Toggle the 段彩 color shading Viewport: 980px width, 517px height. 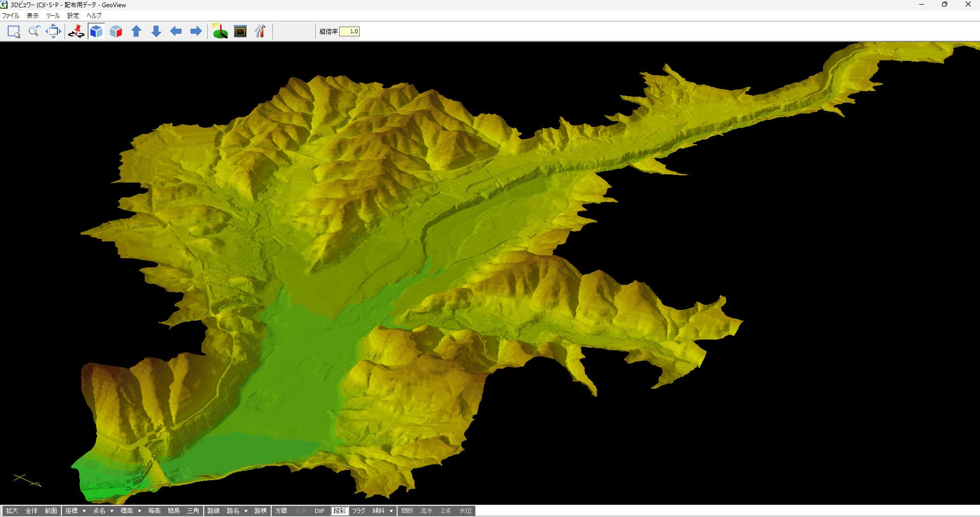coord(339,511)
